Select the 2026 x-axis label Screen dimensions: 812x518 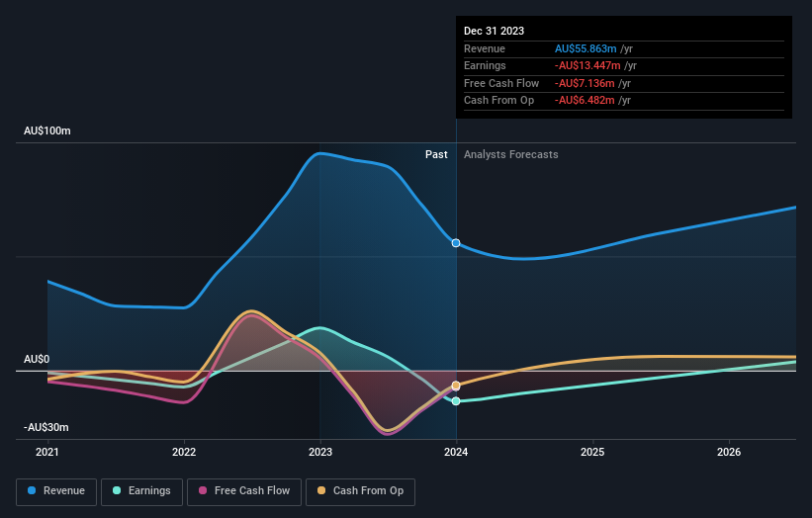pyautogui.click(x=729, y=452)
